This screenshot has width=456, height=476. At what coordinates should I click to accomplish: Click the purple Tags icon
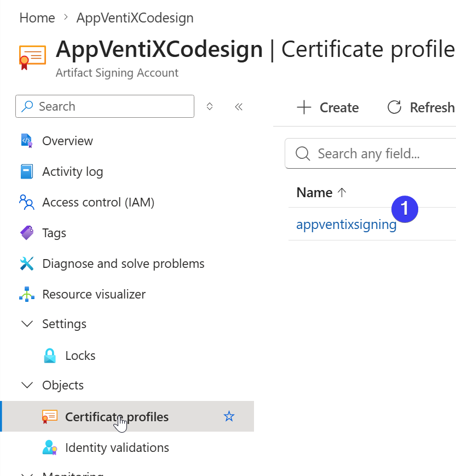click(27, 233)
